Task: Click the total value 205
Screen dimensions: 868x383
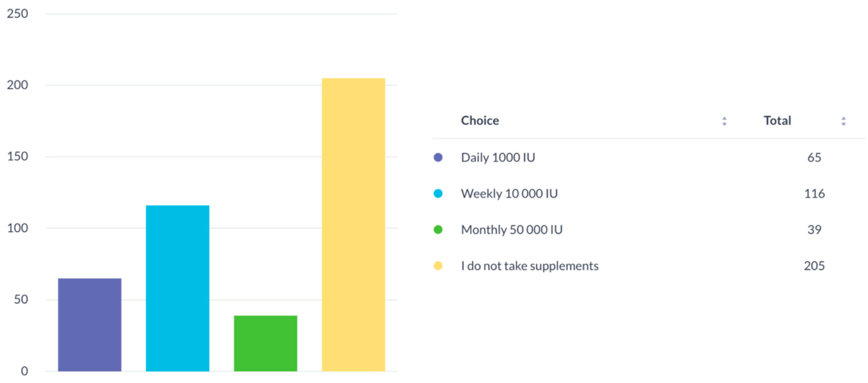Action: 814,266
